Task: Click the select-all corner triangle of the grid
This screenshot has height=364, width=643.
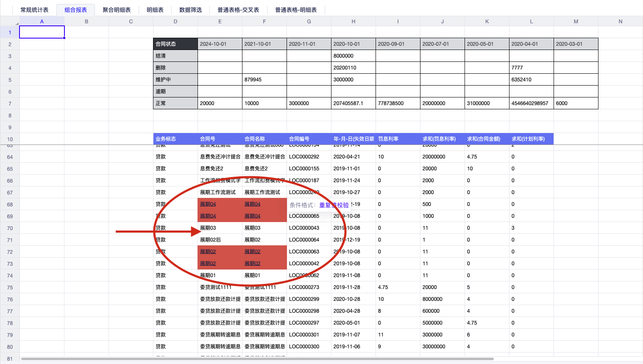Action: [x=17, y=23]
